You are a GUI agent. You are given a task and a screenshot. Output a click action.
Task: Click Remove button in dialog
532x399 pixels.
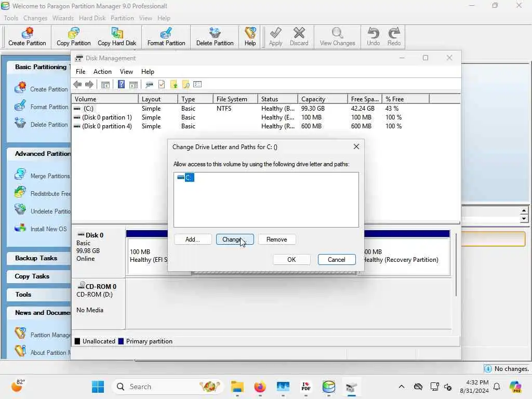(x=277, y=239)
